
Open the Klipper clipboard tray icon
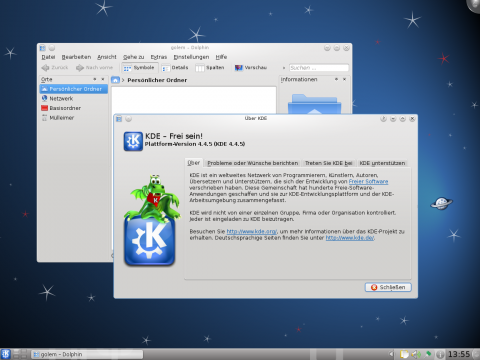pos(404,354)
